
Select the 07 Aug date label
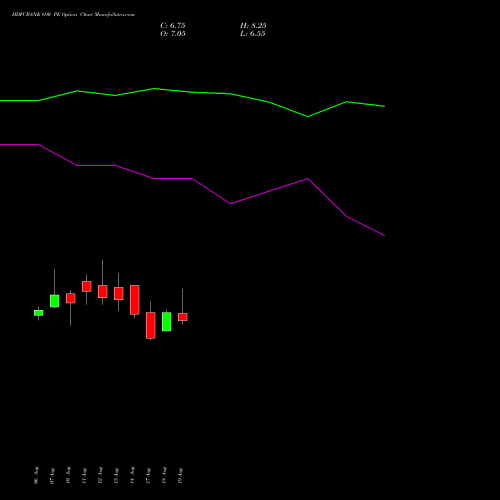click(52, 475)
